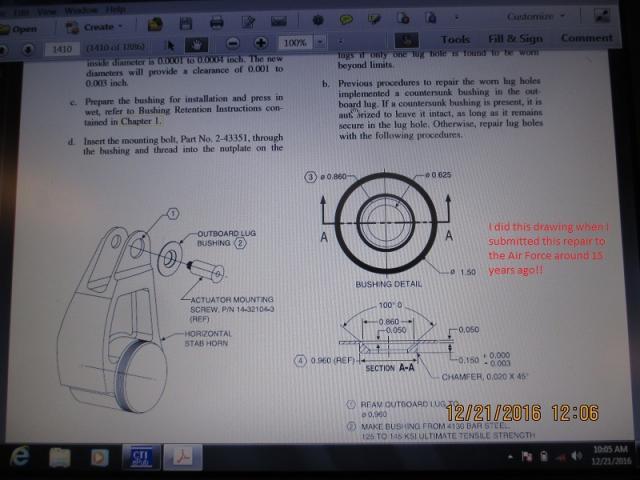
Task: Open the Comment pane
Action: tap(586, 38)
